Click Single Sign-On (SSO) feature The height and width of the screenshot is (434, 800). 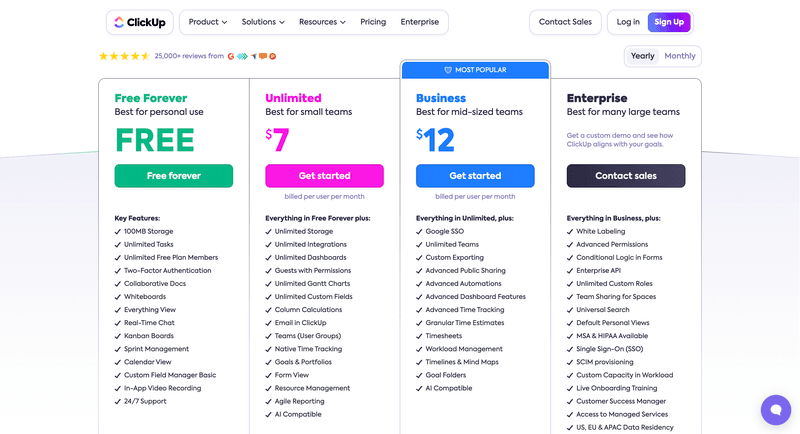pos(610,349)
